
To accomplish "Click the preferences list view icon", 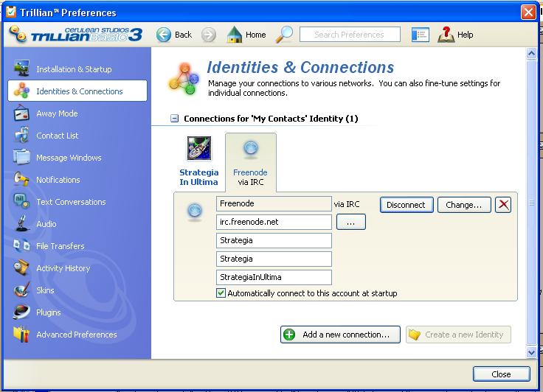I will tap(420, 35).
